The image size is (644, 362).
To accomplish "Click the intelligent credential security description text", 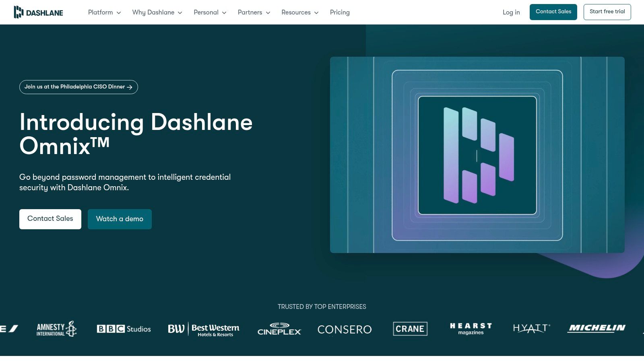I will pos(125,182).
